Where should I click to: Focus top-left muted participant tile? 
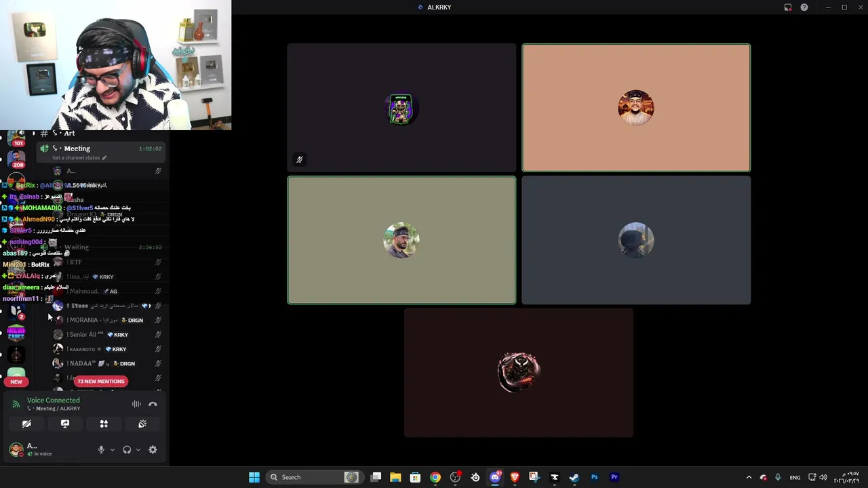coord(401,108)
